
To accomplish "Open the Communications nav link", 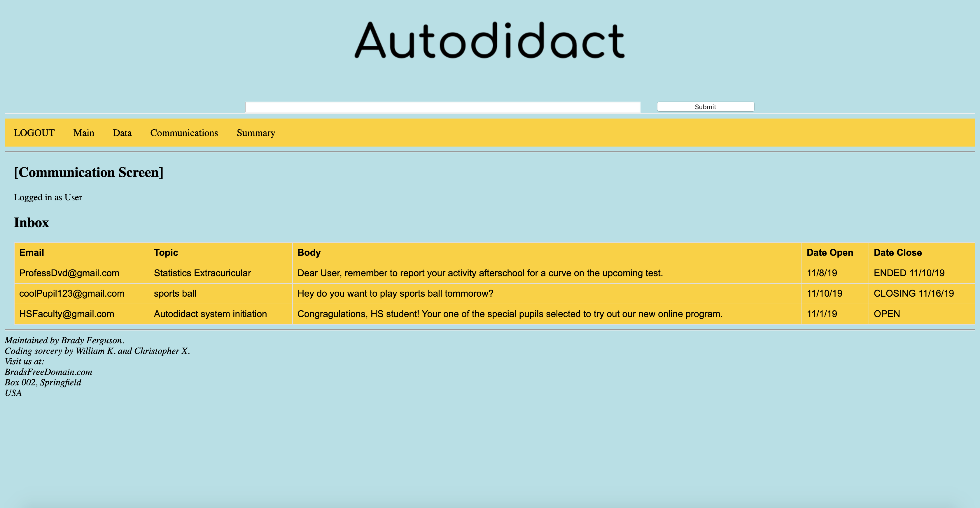I will [x=184, y=133].
